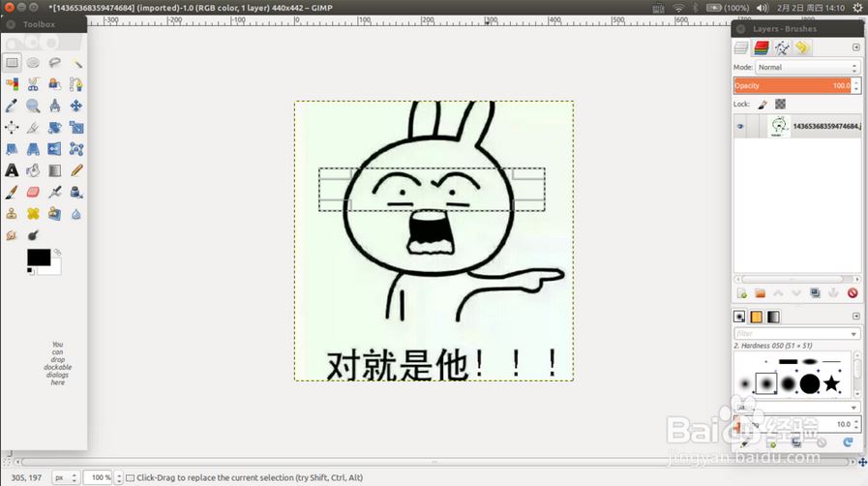The height and width of the screenshot is (486, 868).
Task: Select the Measure compass tool
Action: tap(55, 106)
